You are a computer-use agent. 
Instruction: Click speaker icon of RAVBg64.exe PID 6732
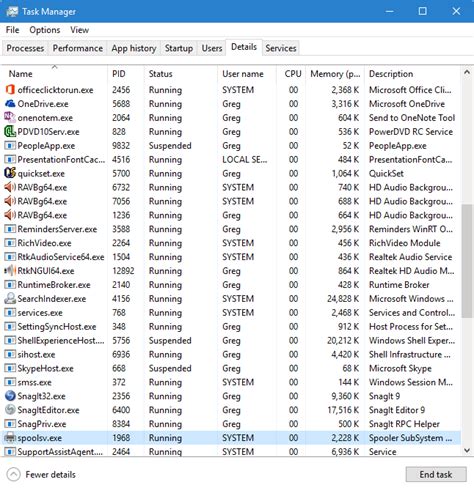pyautogui.click(x=10, y=187)
